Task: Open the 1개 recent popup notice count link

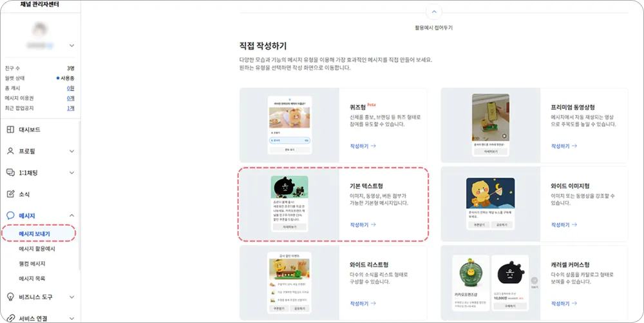Action: click(x=71, y=108)
